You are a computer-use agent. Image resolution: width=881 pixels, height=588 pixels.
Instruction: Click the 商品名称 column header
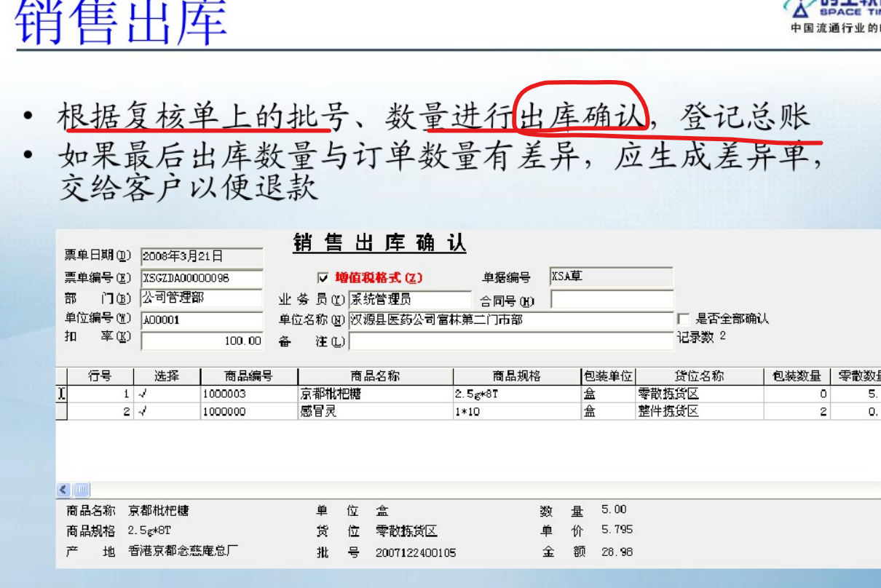click(376, 376)
